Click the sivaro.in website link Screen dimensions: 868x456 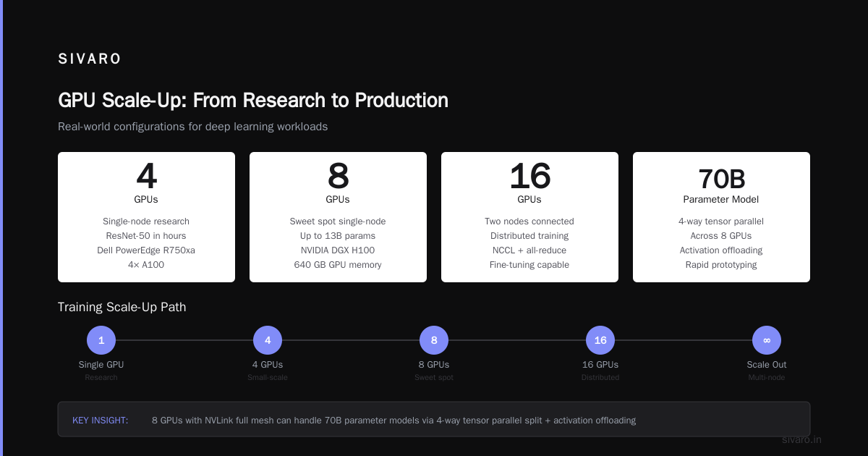[801, 439]
